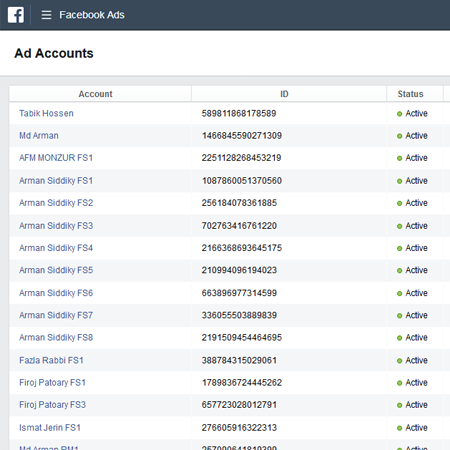Click ID 210994096194023 cell
This screenshot has height=450, width=450.
coord(239,270)
